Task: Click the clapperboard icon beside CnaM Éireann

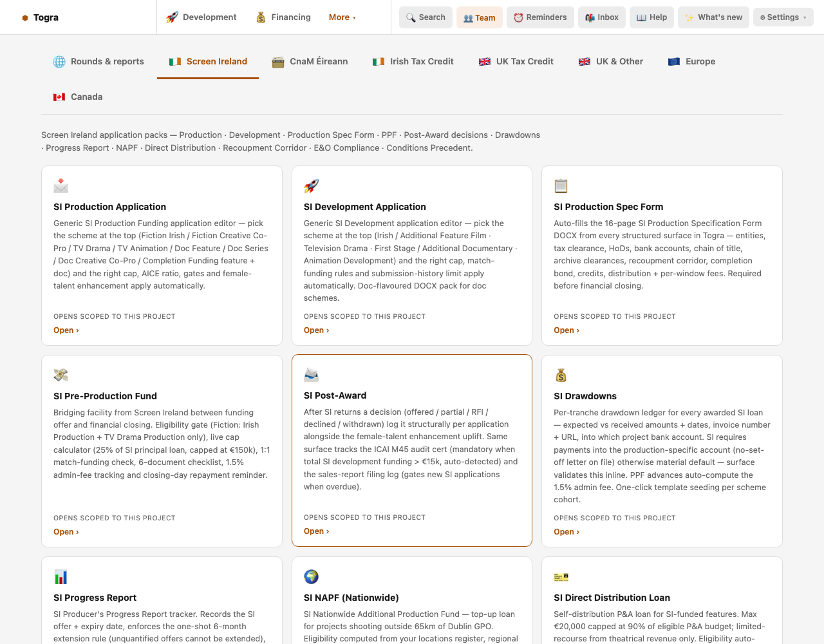Action: pyautogui.click(x=278, y=62)
